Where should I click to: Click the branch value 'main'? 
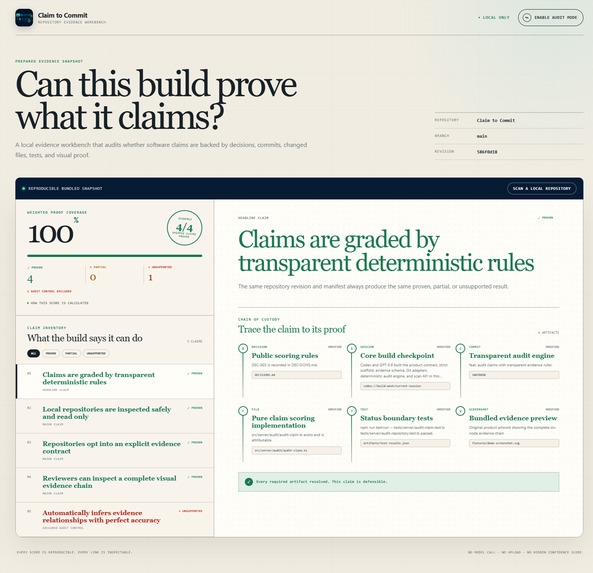click(x=482, y=136)
